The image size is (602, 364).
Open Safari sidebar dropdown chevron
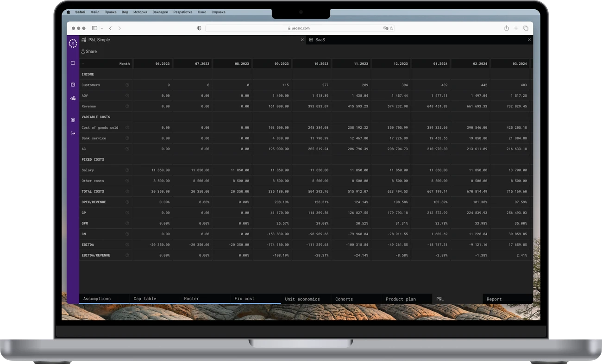(x=102, y=28)
